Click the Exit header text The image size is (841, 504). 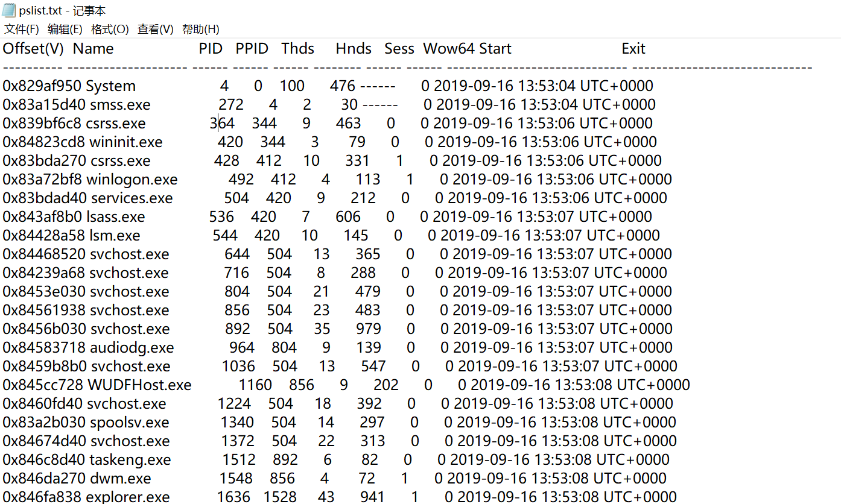coord(633,49)
